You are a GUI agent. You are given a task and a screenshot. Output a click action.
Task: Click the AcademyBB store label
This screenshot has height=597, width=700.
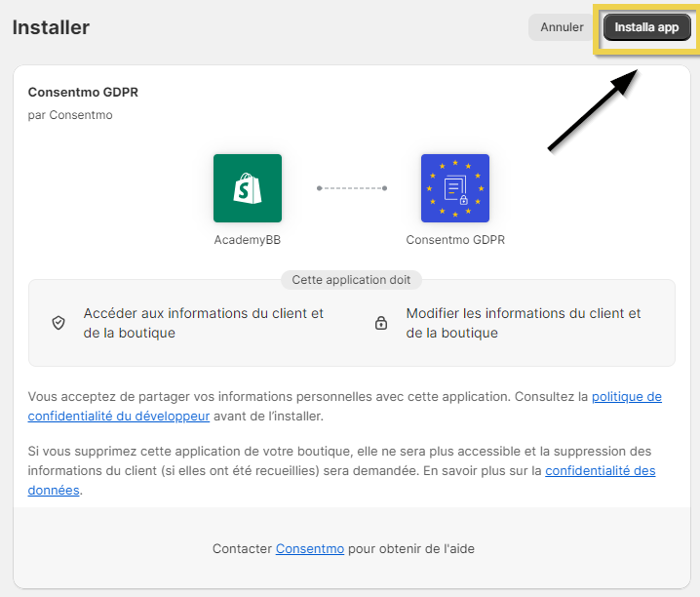click(248, 239)
